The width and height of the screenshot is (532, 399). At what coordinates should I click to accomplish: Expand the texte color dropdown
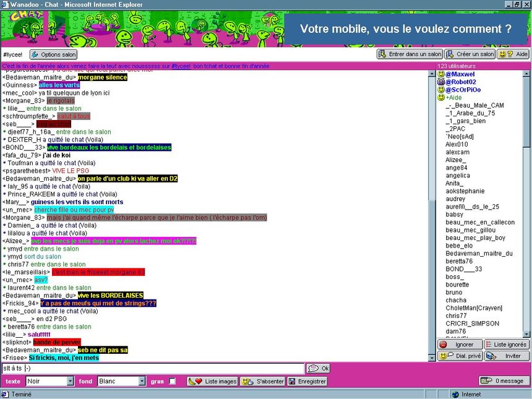pyautogui.click(x=70, y=382)
